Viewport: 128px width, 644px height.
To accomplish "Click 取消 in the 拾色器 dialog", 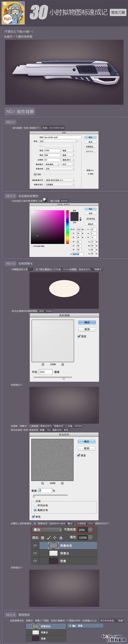I will (90, 214).
